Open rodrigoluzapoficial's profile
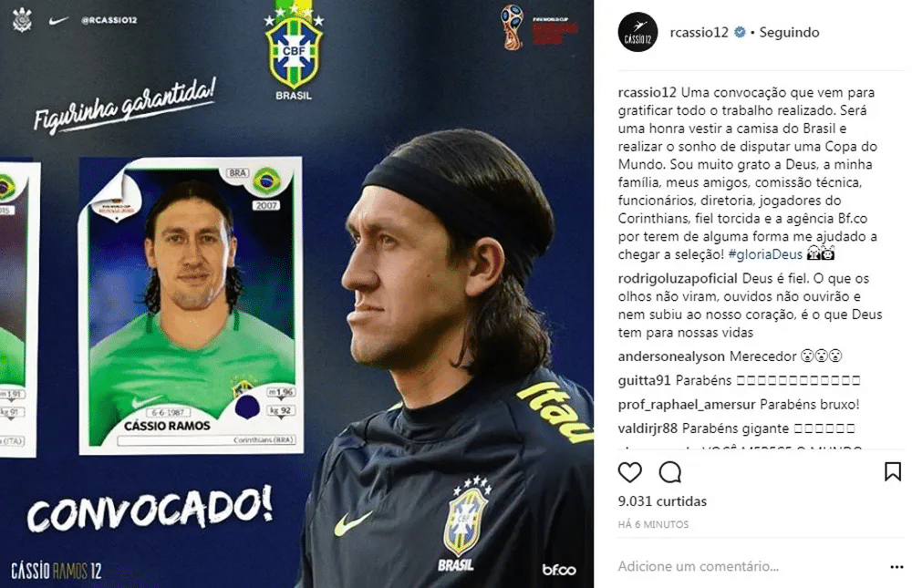 click(678, 279)
